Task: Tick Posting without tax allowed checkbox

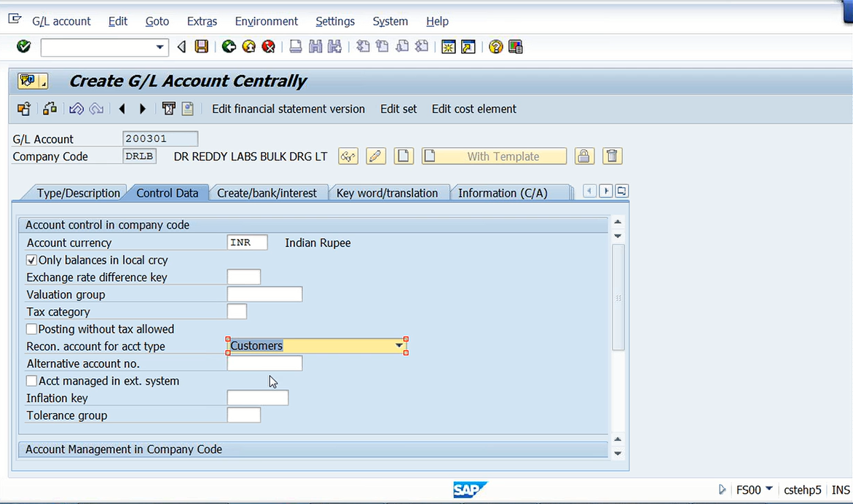Action: point(31,329)
